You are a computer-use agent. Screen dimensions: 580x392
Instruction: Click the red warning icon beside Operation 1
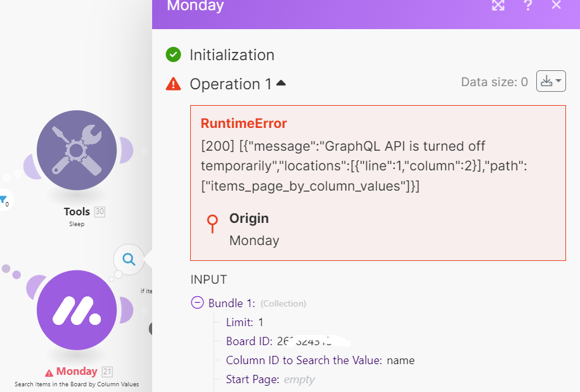pos(173,84)
